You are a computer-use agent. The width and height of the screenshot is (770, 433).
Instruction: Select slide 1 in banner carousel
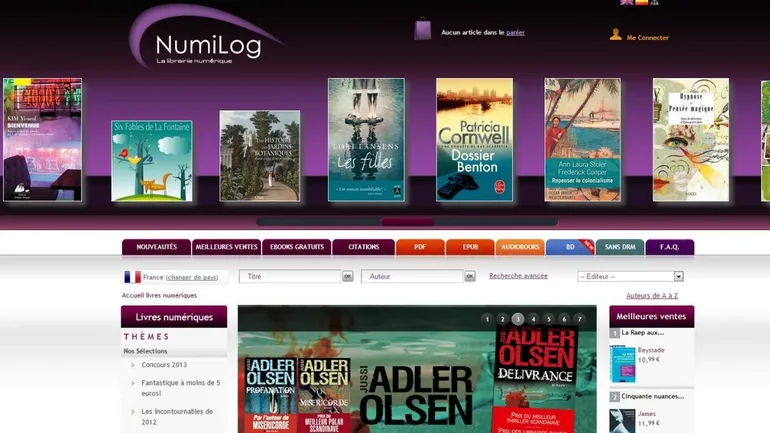tap(487, 319)
